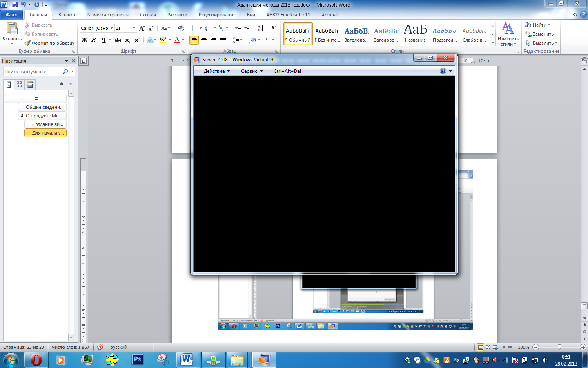The image size is (588, 368).
Task: Click the Windows Start button
Action: (x=11, y=360)
